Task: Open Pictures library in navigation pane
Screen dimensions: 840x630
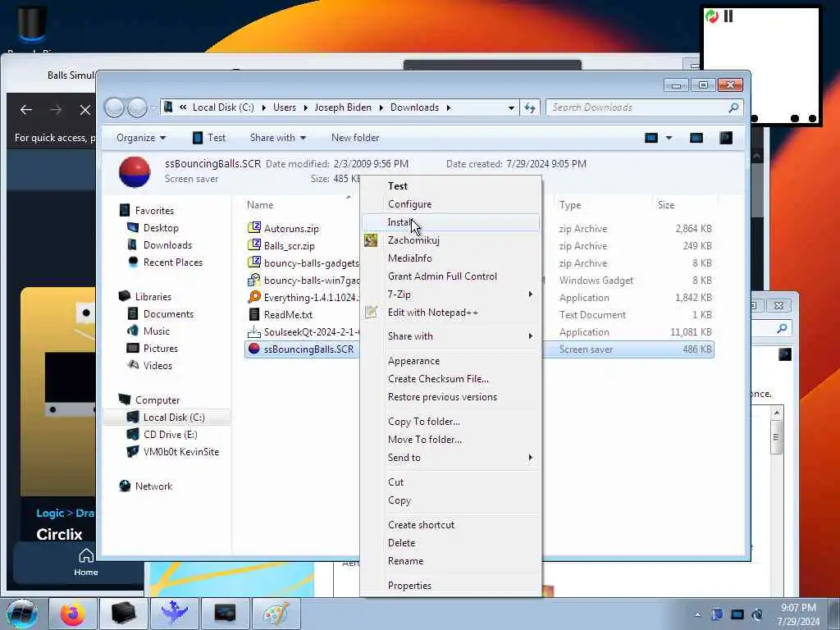Action: (x=160, y=348)
